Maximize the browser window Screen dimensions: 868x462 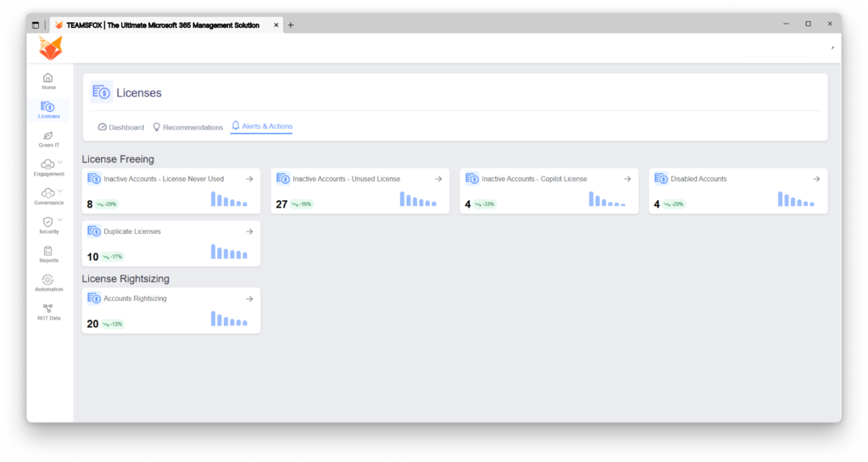808,24
